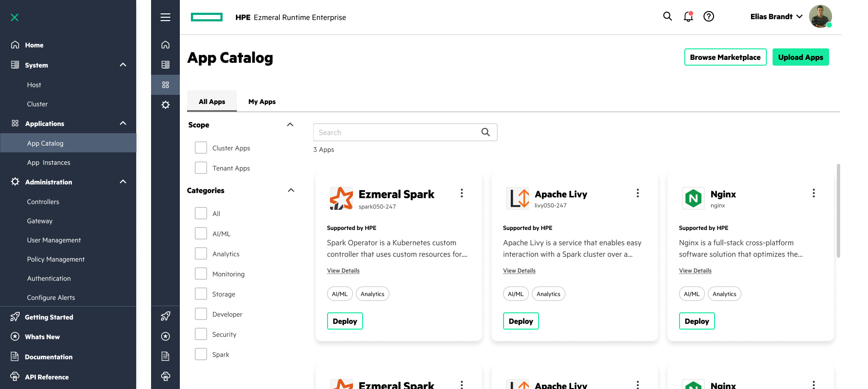
Task: Click the rocket icon in the collapsed rail
Action: [165, 316]
